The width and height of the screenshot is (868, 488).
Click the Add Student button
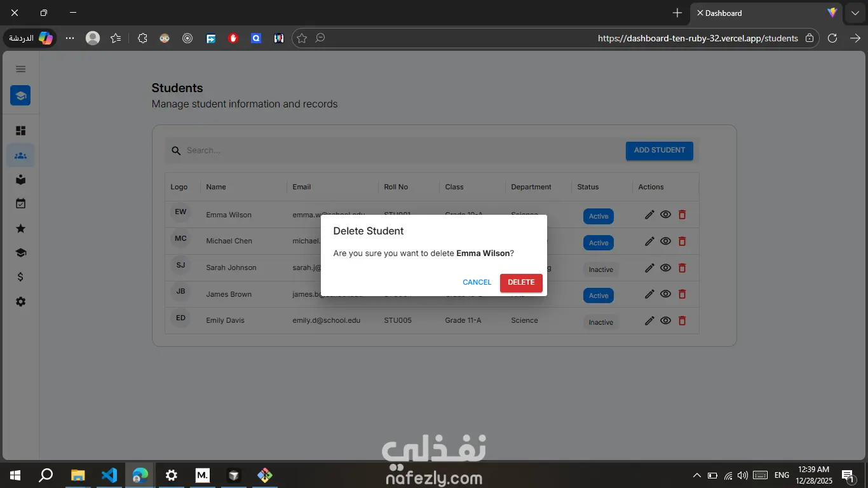tap(660, 151)
